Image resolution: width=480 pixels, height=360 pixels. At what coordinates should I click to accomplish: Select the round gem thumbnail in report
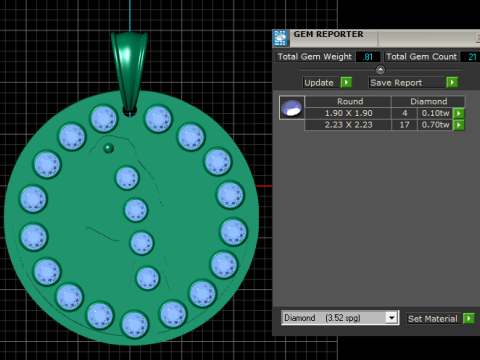click(292, 108)
